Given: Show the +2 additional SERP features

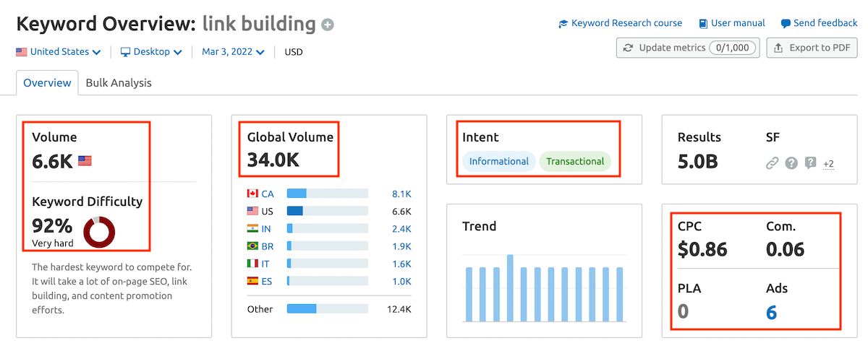Looking at the screenshot, I should (x=828, y=164).
